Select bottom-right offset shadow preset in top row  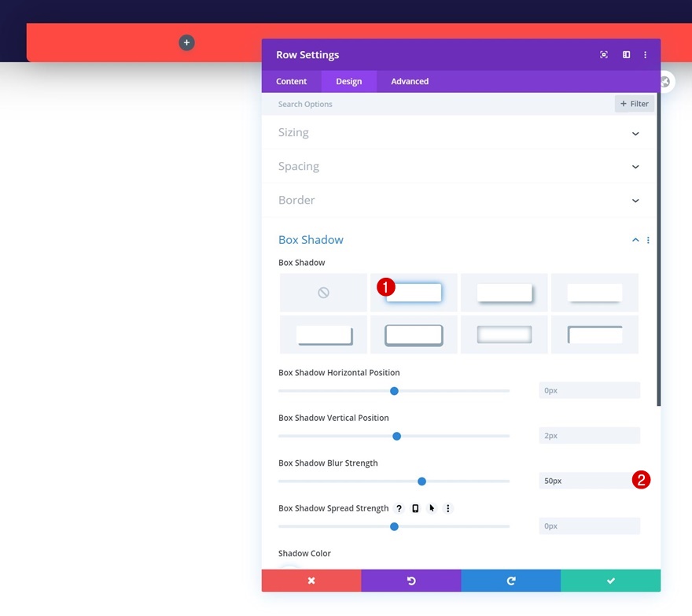[x=504, y=293]
